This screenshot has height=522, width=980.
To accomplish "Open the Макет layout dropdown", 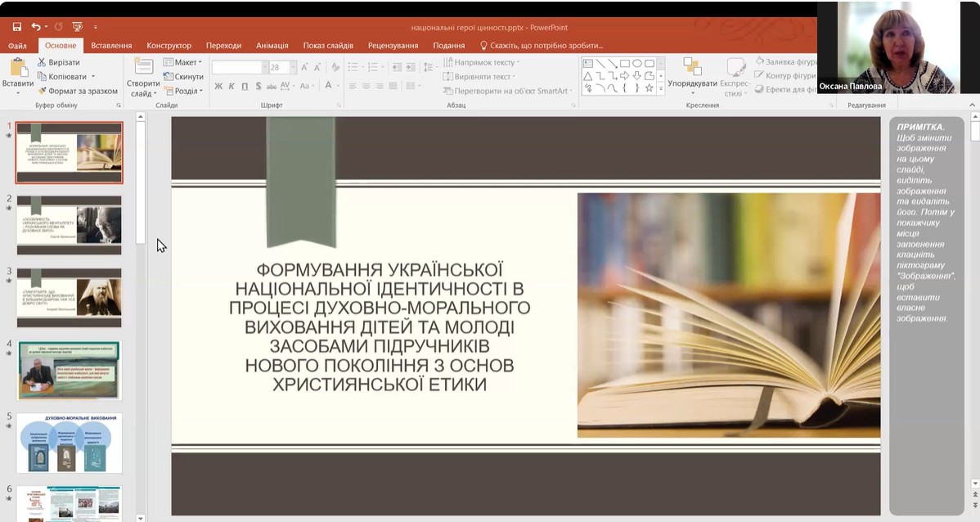I will (x=182, y=62).
